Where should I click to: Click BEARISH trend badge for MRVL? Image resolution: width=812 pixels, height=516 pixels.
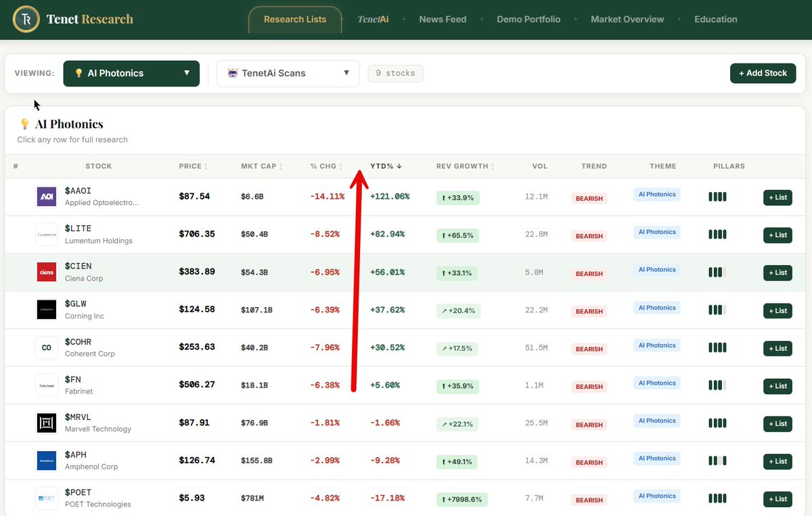click(x=589, y=425)
